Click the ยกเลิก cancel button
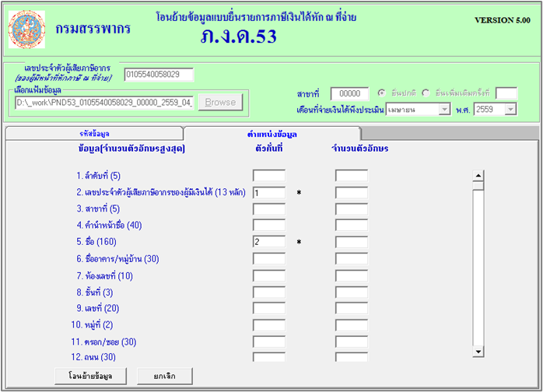Viewport: 543px width, 392px height. (x=164, y=376)
